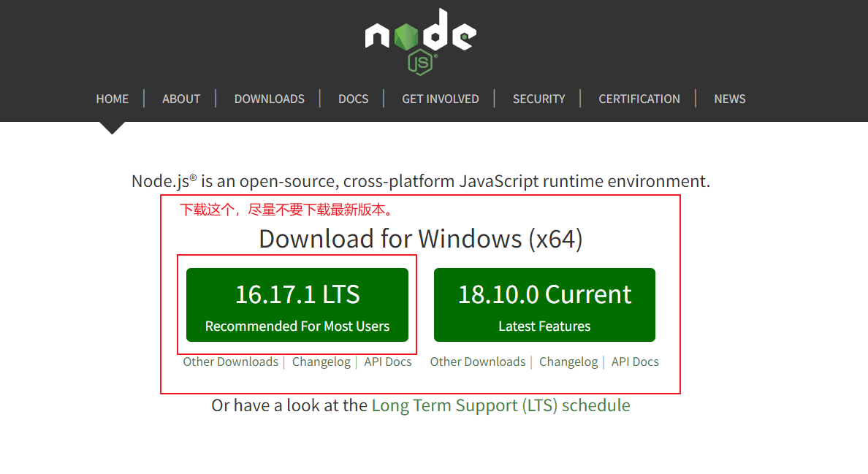Download the 16.17.1 LTS version
The height and width of the screenshot is (474, 868).
point(297,305)
